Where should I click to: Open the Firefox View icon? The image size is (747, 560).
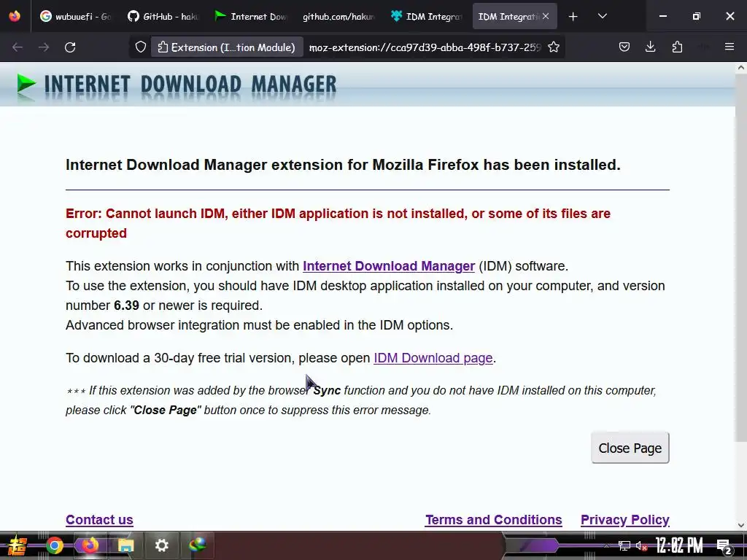[15, 16]
